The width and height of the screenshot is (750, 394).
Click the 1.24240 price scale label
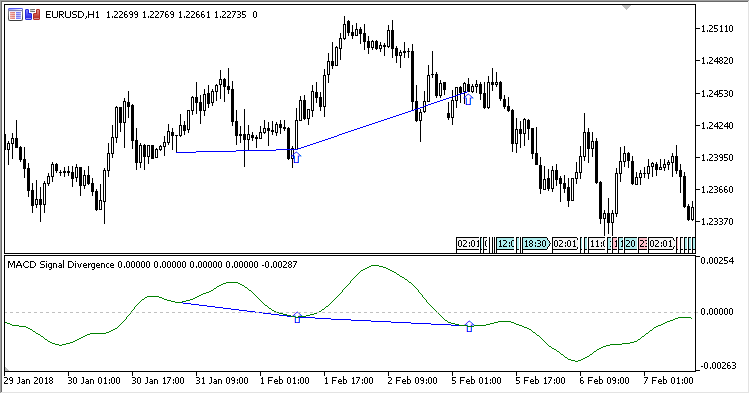tap(717, 126)
